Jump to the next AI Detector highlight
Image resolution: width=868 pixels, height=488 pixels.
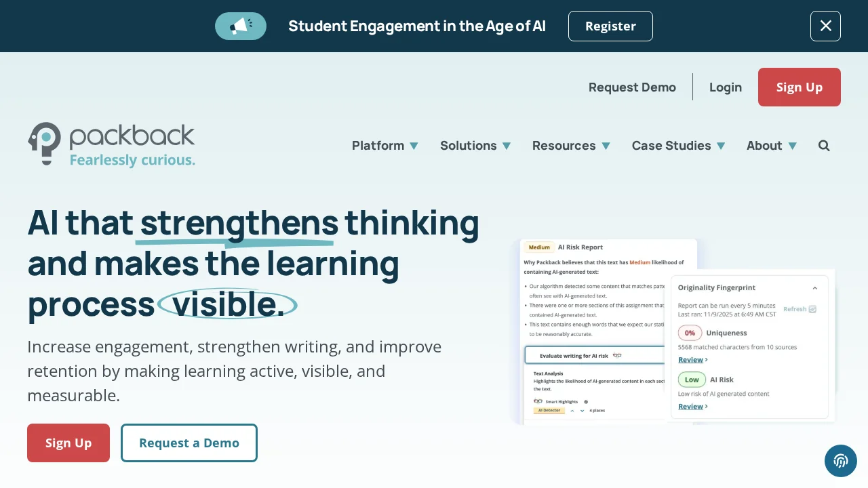[x=582, y=411]
